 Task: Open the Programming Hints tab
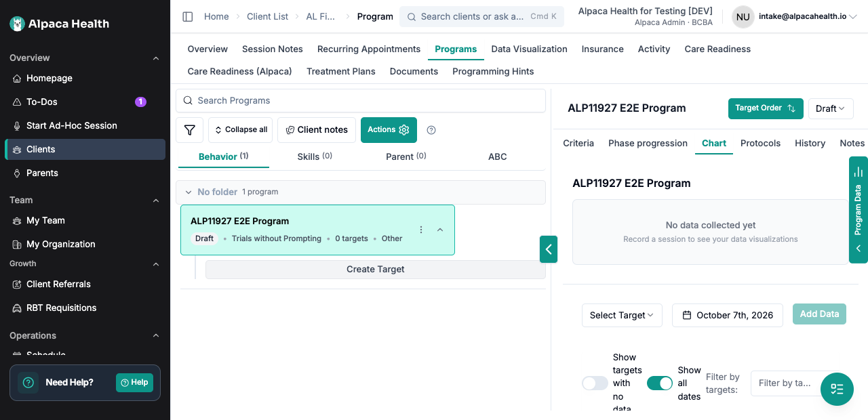tap(493, 71)
